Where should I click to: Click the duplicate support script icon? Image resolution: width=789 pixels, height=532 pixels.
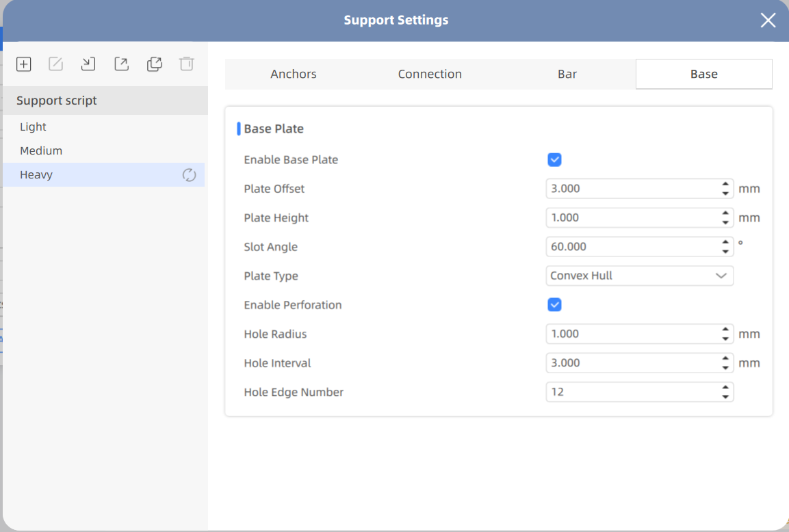tap(154, 64)
